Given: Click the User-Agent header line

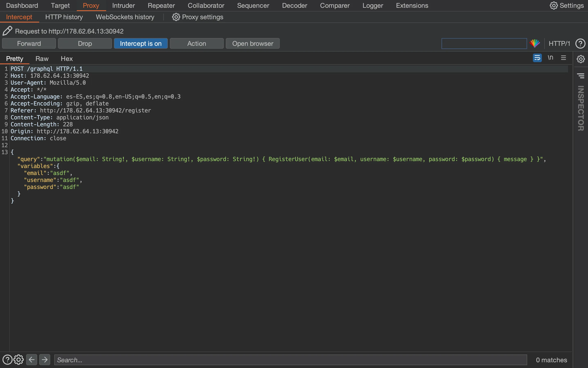Looking at the screenshot, I should [48, 83].
